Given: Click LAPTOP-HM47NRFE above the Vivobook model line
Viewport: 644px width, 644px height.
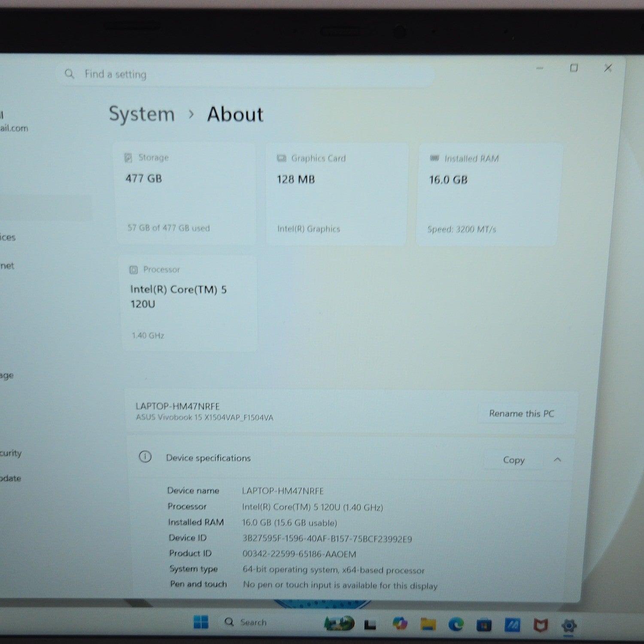Looking at the screenshot, I should click(178, 406).
